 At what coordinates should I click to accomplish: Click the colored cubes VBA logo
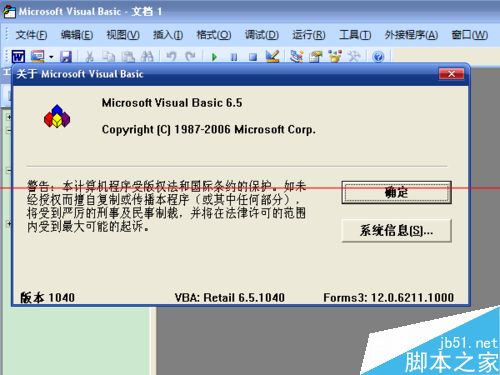57,116
